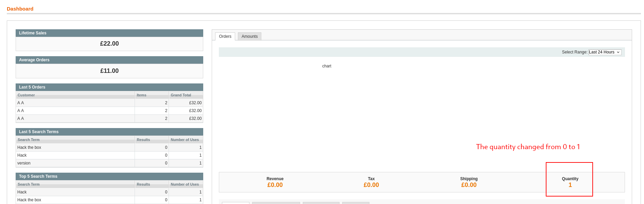The width and height of the screenshot is (644, 204).
Task: Click the chart placeholder image
Action: [x=327, y=66]
